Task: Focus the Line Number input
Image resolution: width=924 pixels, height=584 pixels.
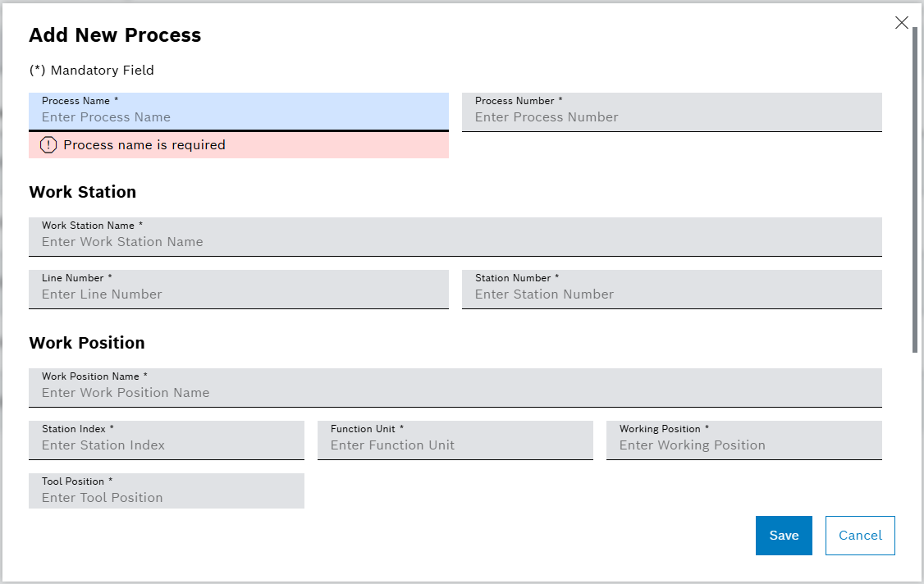Action: click(x=238, y=294)
